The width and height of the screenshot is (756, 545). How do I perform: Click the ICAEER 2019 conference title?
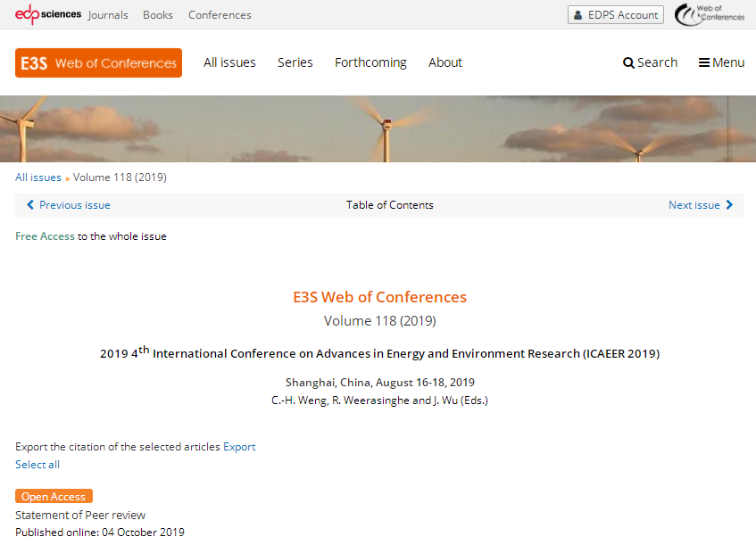pos(380,352)
